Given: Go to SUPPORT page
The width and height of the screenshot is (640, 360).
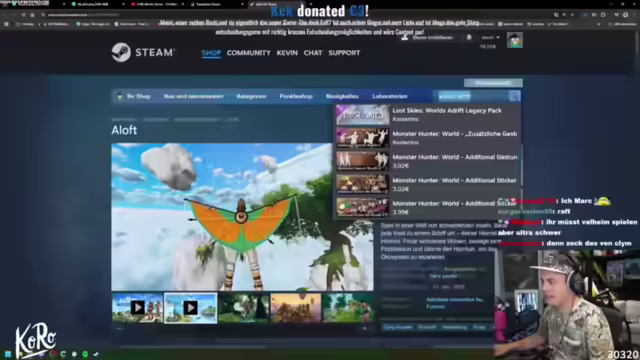Looking at the screenshot, I should click(x=344, y=53).
